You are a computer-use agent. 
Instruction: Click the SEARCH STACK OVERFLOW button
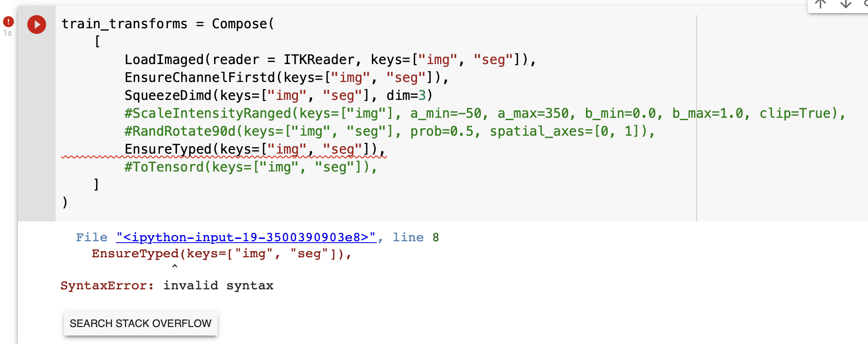click(140, 323)
